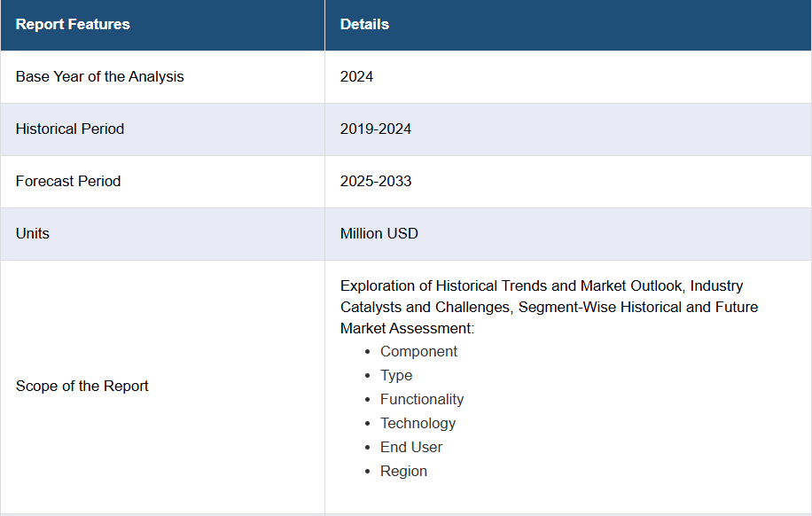Select the Scope of the Report label
This screenshot has height=516, width=812.
click(82, 387)
